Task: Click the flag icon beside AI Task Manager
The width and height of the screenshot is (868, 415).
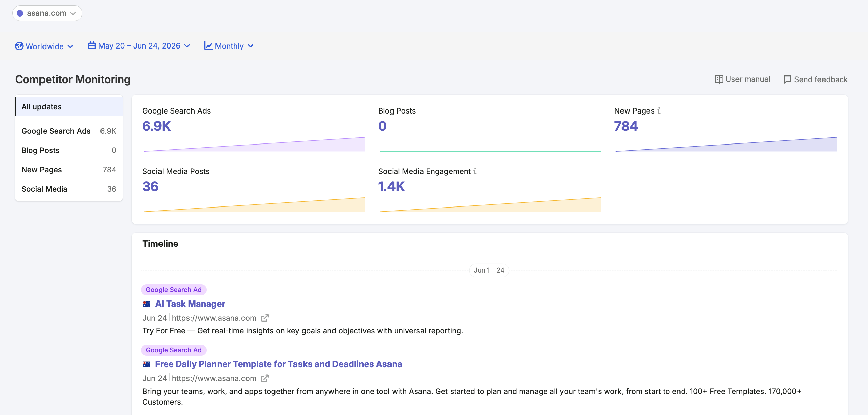Action: (147, 304)
